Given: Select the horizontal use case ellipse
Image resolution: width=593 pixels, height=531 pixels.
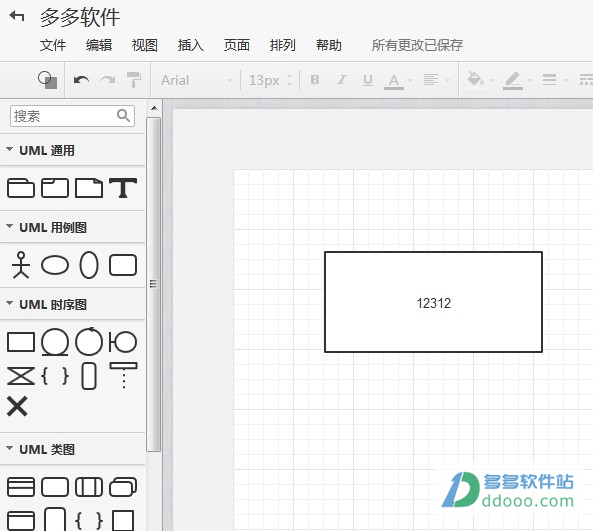Looking at the screenshot, I should [x=55, y=265].
